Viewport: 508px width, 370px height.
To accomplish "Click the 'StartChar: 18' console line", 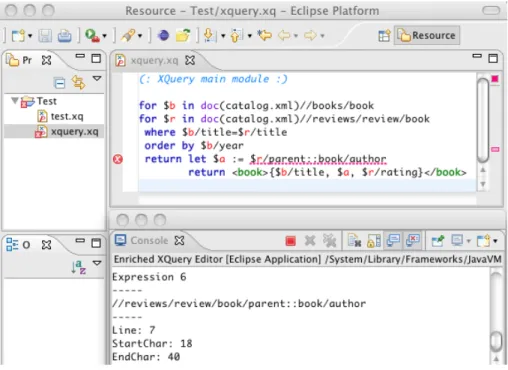I will (x=152, y=344).
